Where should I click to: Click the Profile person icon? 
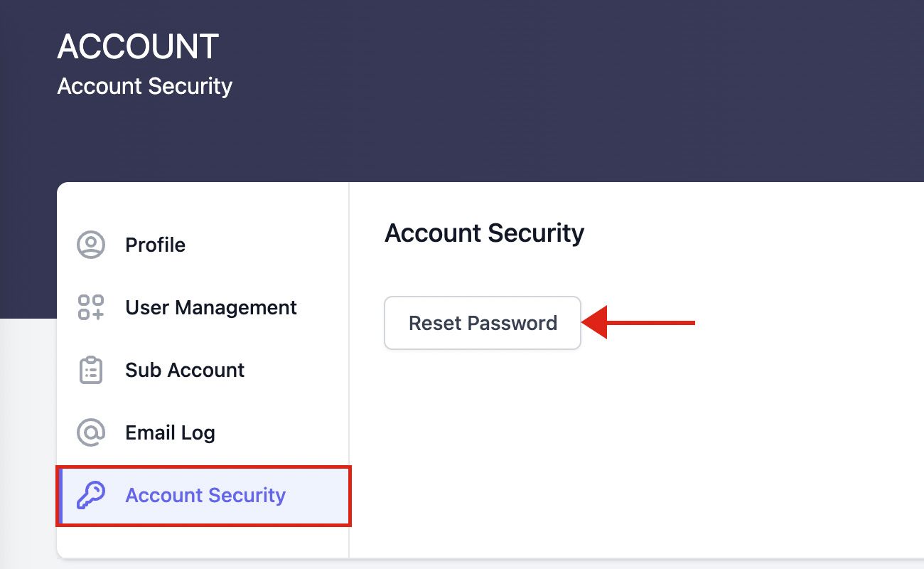click(91, 245)
